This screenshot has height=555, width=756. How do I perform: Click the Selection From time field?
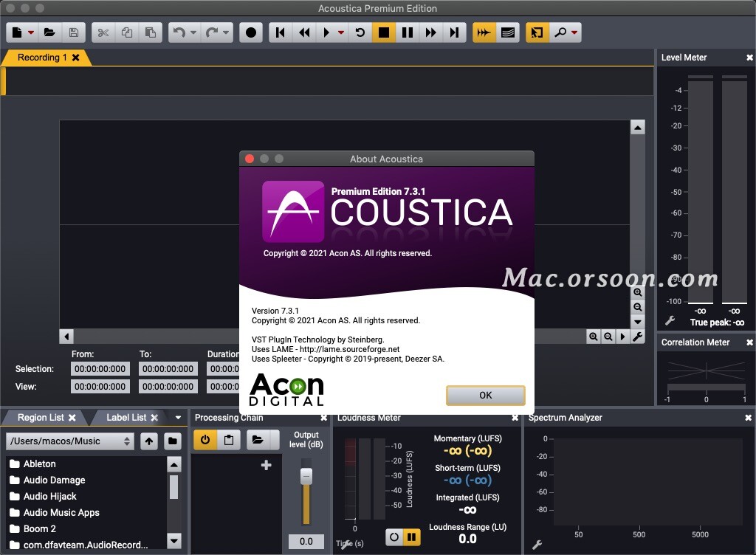100,368
